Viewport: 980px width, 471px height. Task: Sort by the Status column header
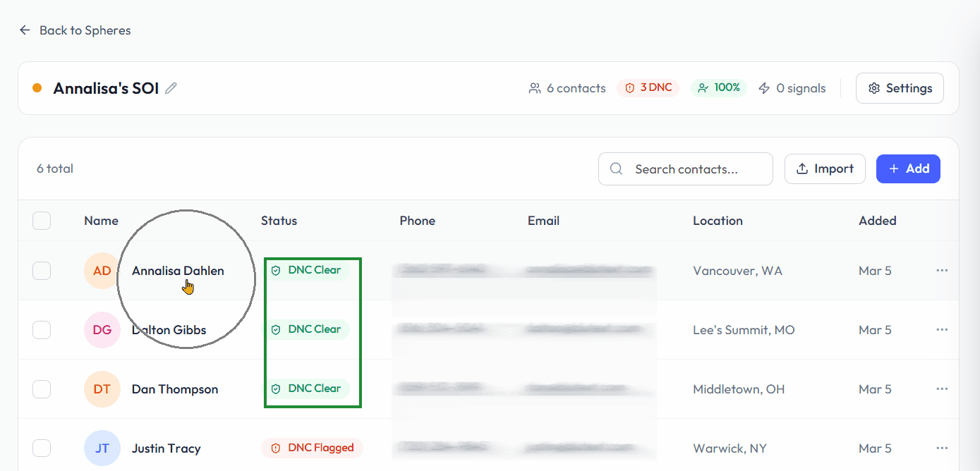[x=279, y=221]
